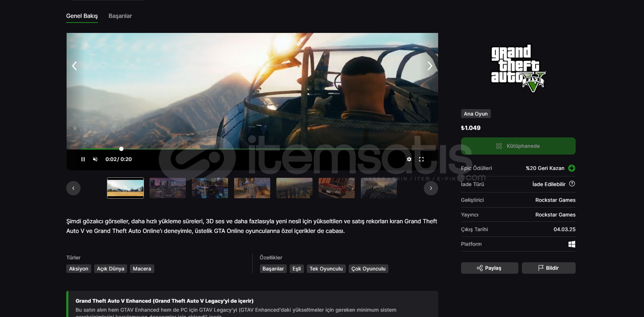Select the first airplane video thumbnail

tap(125, 188)
